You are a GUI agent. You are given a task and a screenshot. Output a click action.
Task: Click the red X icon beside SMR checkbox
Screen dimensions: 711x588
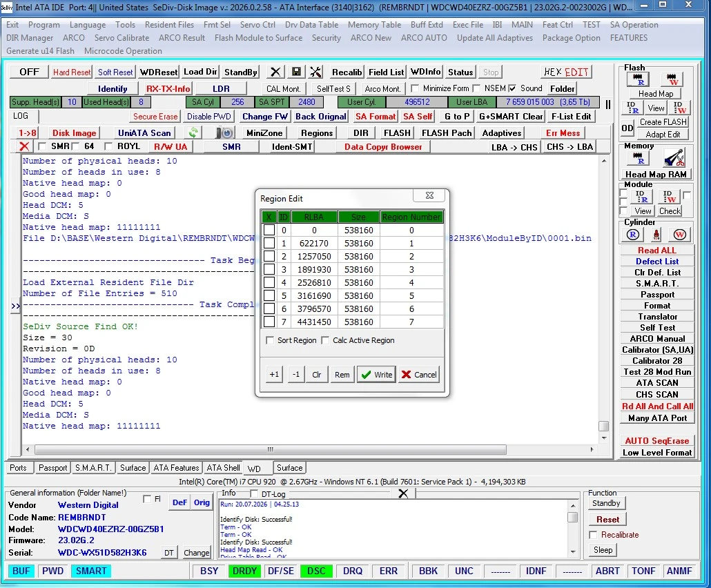click(24, 146)
